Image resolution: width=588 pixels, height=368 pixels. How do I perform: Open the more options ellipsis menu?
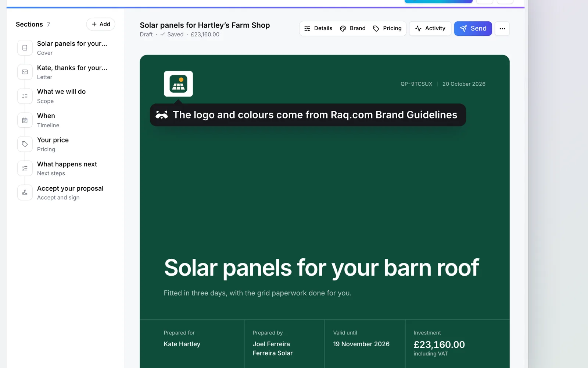502,28
